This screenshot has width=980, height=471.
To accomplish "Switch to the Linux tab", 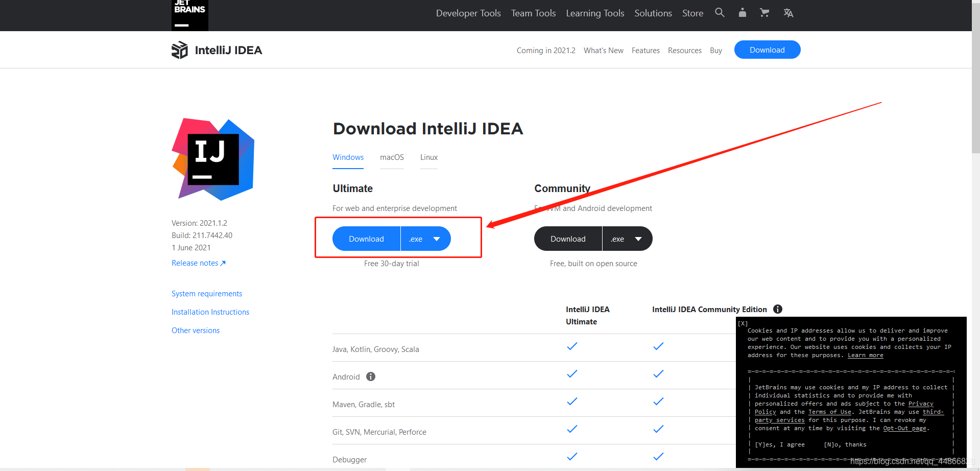I will coord(429,157).
